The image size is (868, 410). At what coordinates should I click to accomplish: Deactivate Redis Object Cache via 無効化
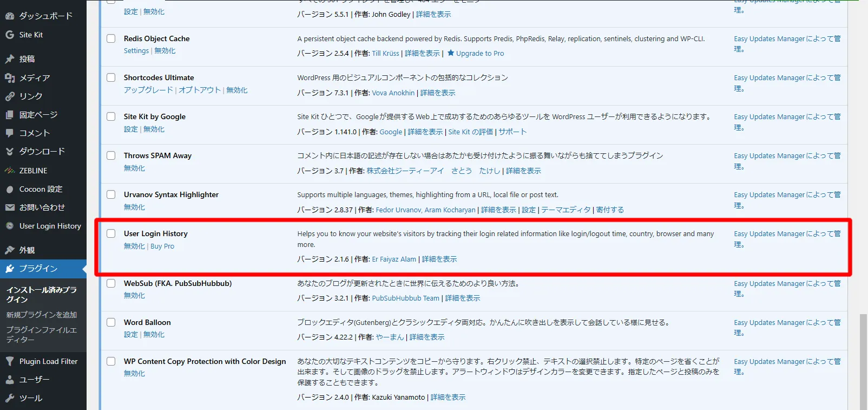[x=165, y=51]
